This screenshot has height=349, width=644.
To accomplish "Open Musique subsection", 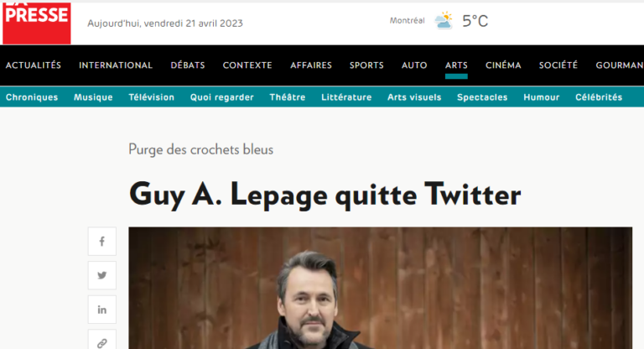I will coord(93,97).
